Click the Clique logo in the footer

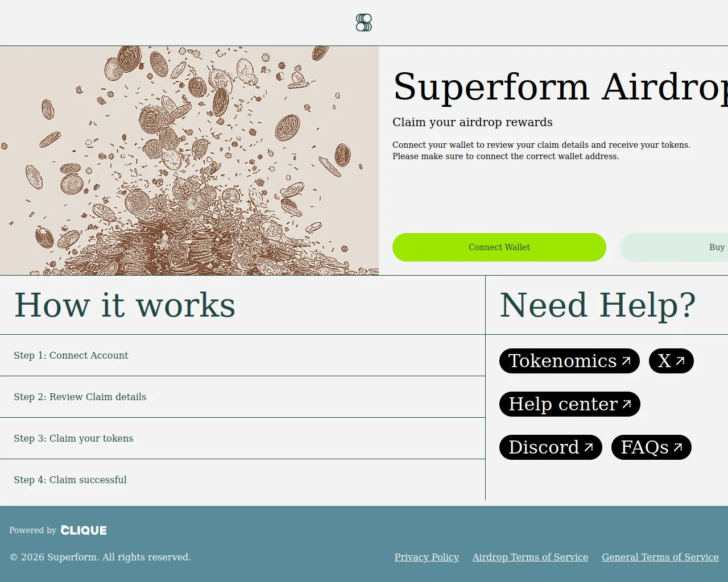click(84, 530)
